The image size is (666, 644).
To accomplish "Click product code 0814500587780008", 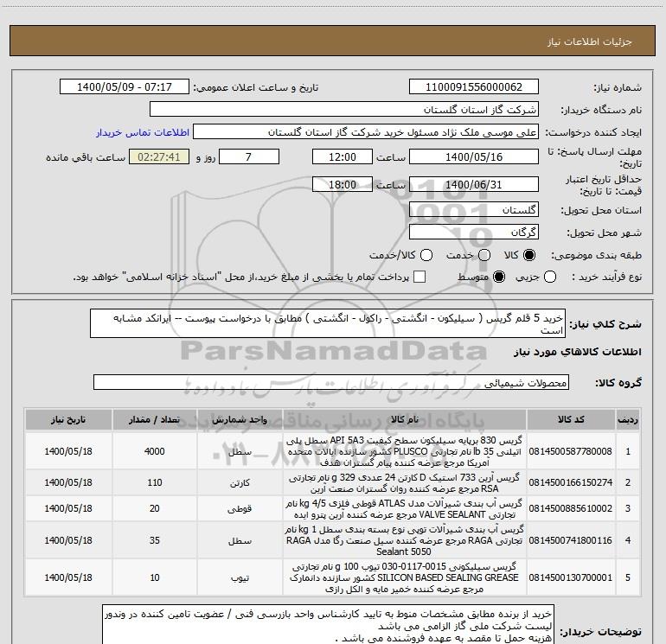I will tap(571, 451).
